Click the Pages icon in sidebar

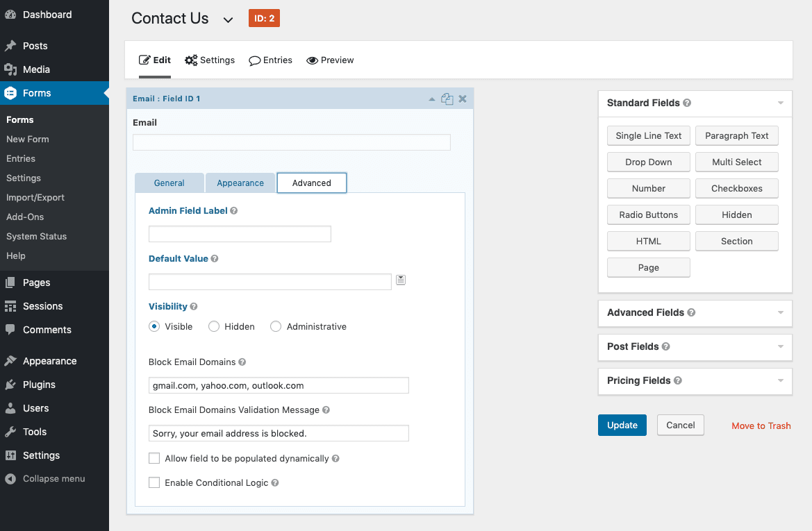10,283
